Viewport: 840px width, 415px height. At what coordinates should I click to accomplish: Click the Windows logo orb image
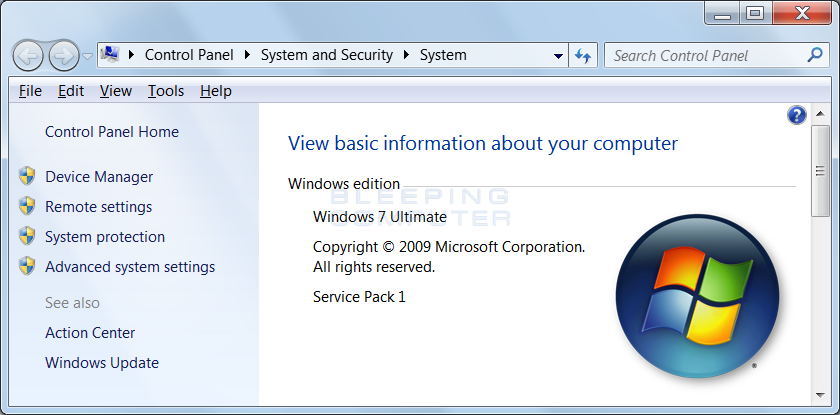click(x=698, y=296)
